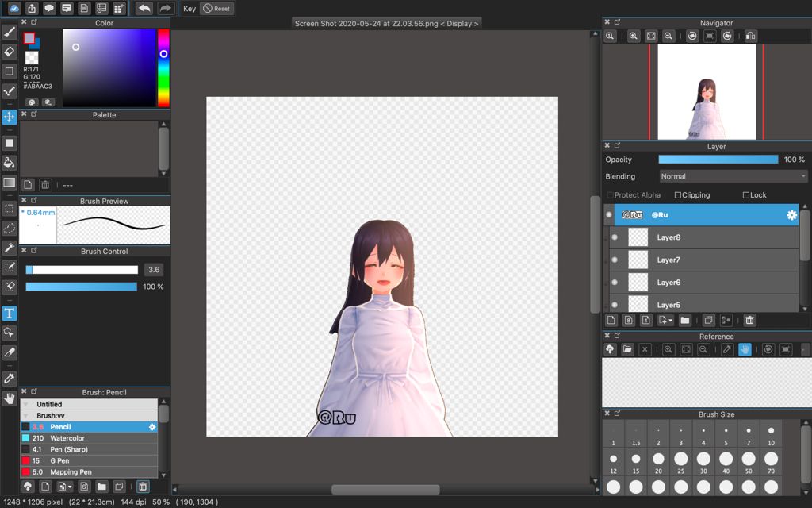Viewport: 812px width, 508px height.
Task: Hide the @Ru layer
Action: pyautogui.click(x=609, y=214)
